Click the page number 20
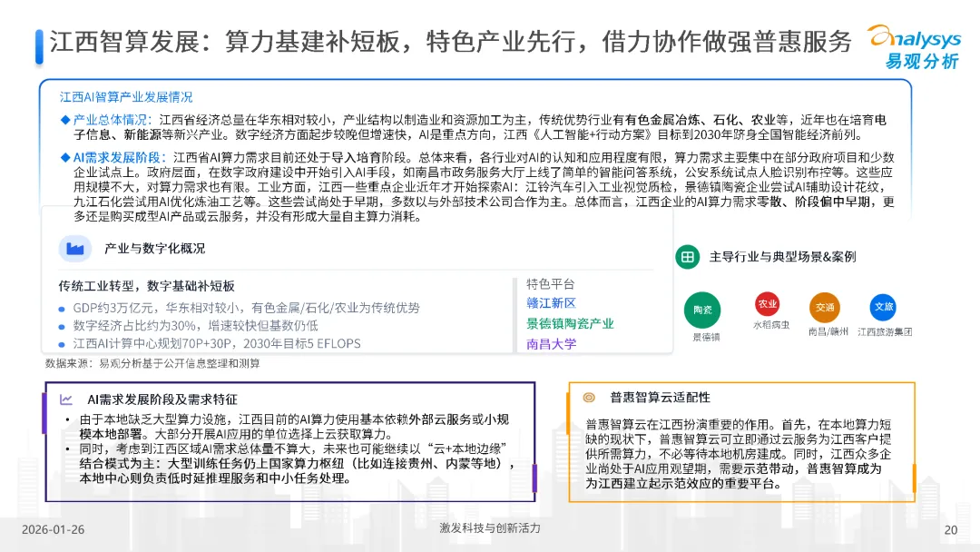 click(951, 530)
